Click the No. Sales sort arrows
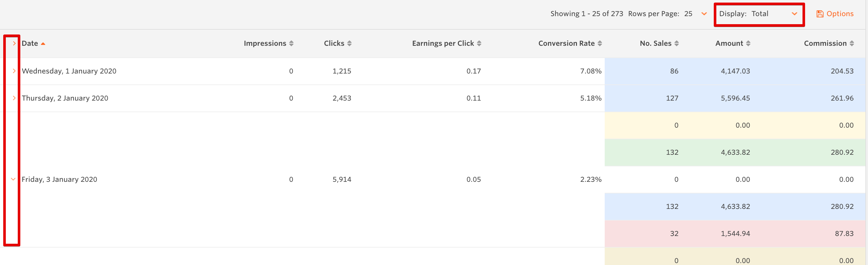This screenshot has height=265, width=868. coord(676,44)
